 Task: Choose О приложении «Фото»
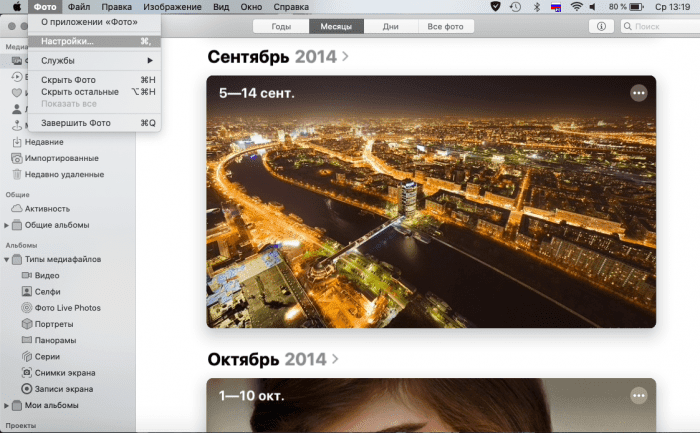pyautogui.click(x=94, y=22)
